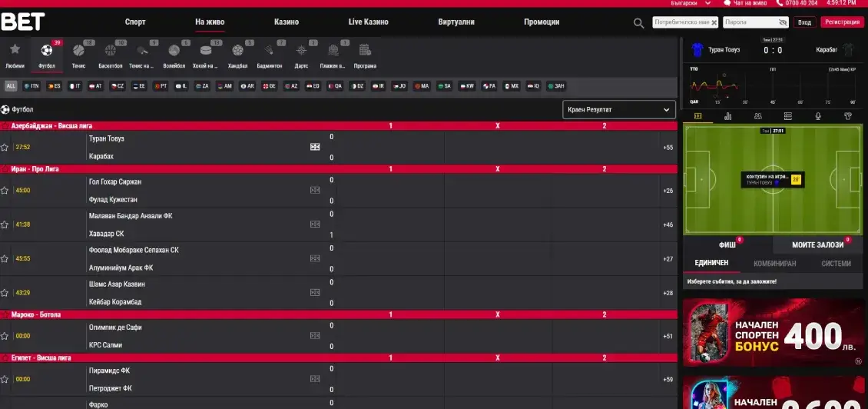The height and width of the screenshot is (409, 868).
Task: Favorite the Фоолад Мобараке Сепахан match star
Action: click(x=5, y=259)
